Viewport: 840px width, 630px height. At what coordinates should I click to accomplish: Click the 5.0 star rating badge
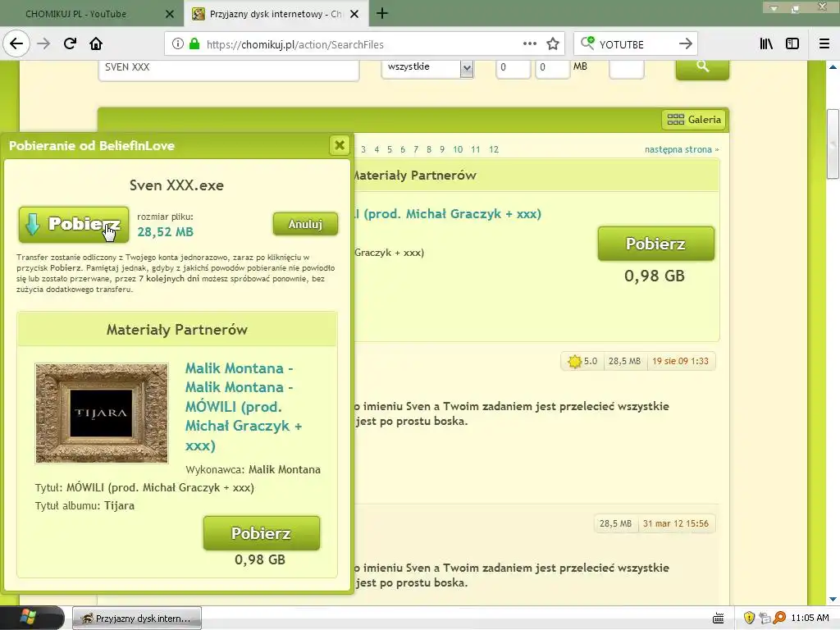coord(582,361)
